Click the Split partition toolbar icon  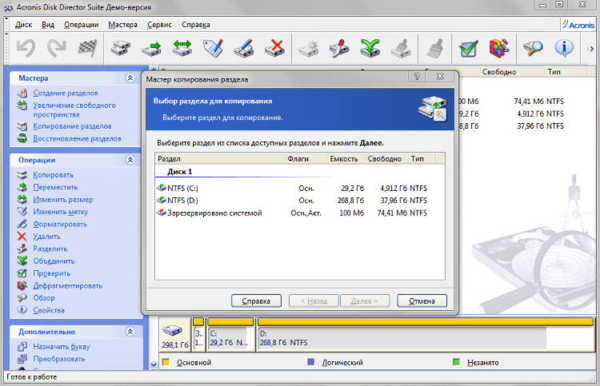click(339, 48)
